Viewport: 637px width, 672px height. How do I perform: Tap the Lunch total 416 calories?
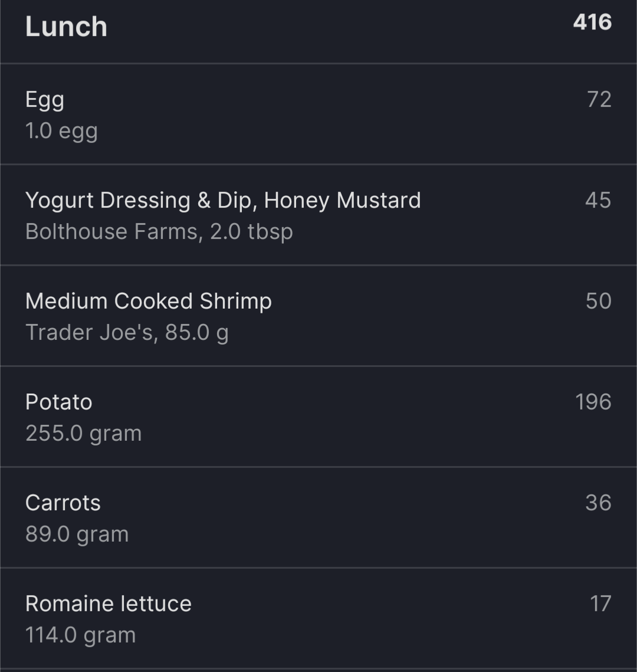(x=592, y=22)
